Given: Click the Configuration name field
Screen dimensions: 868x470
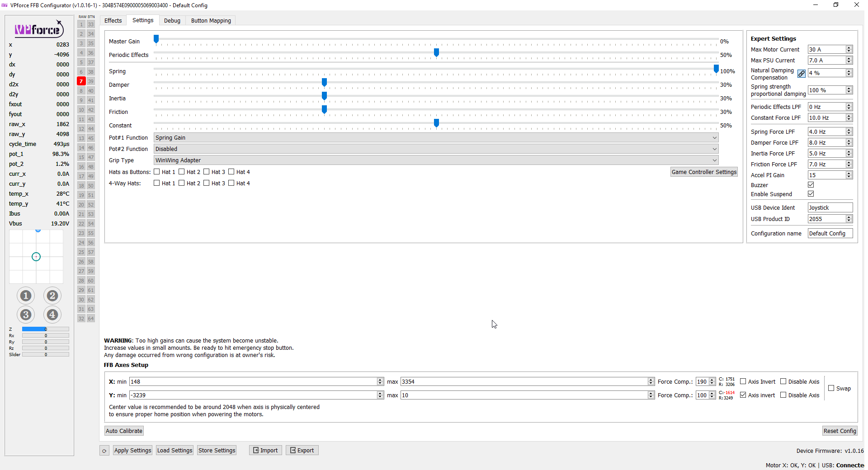Looking at the screenshot, I should 830,234.
